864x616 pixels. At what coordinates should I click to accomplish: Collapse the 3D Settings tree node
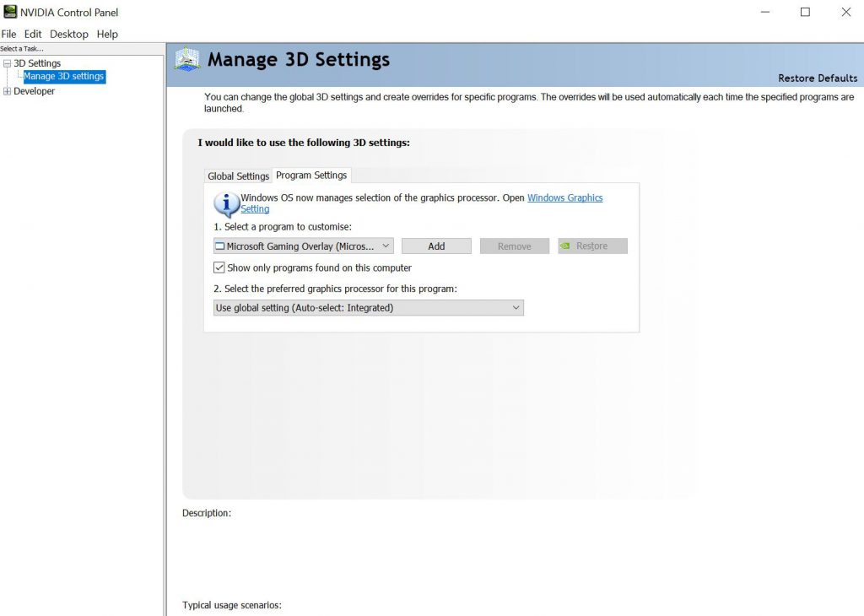8,63
